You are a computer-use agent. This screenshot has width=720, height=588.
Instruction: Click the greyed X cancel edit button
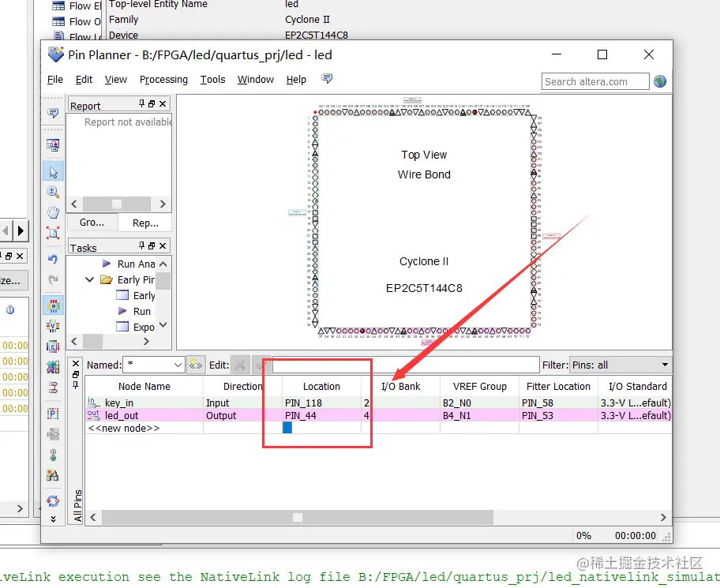tap(240, 365)
